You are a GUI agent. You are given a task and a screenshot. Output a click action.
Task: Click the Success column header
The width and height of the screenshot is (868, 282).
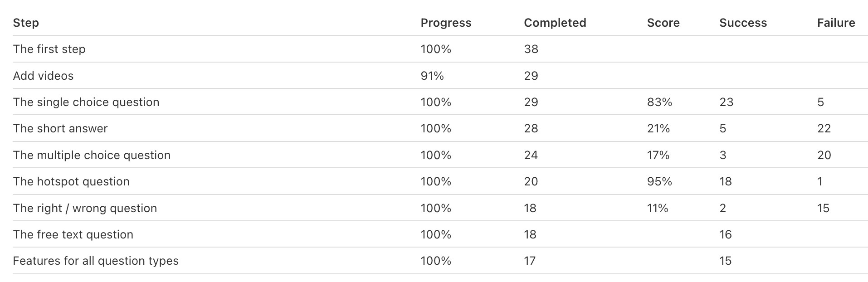(743, 23)
